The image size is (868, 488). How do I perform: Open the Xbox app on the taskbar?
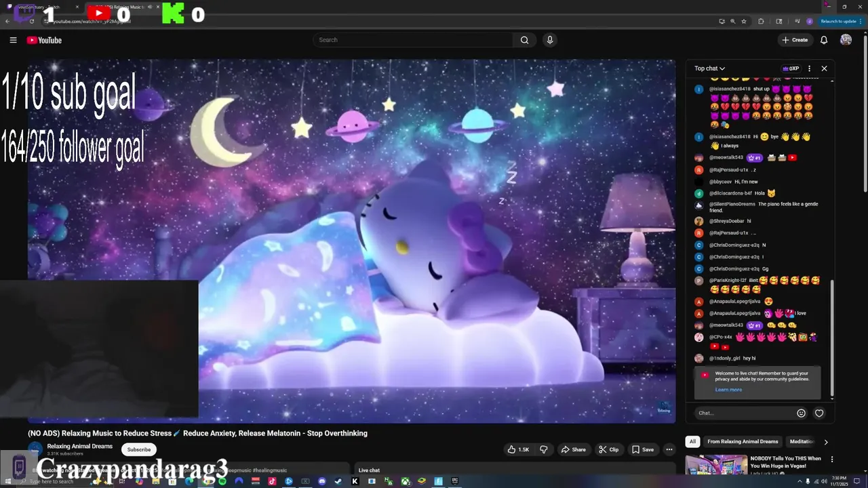(405, 481)
